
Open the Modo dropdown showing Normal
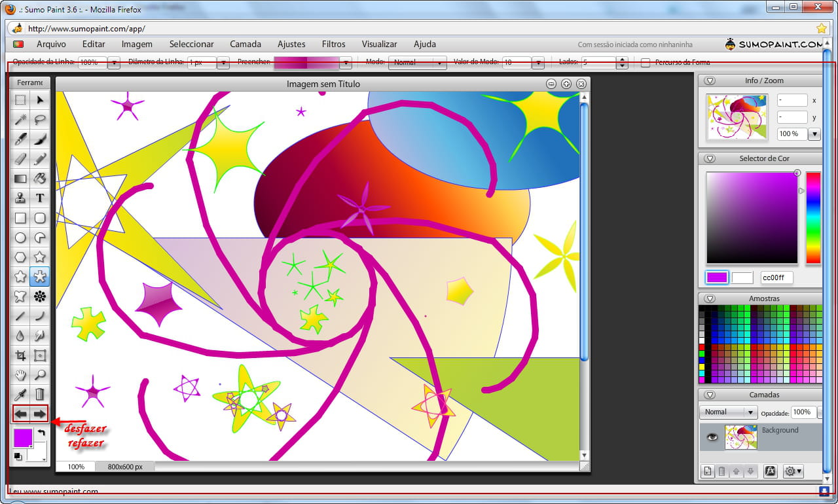tap(417, 63)
